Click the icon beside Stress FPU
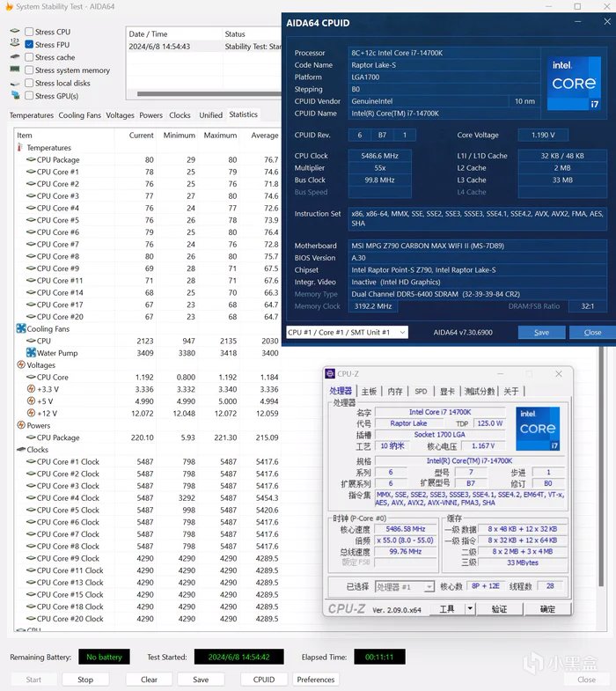Screen dimensions: 616x691 15,43
